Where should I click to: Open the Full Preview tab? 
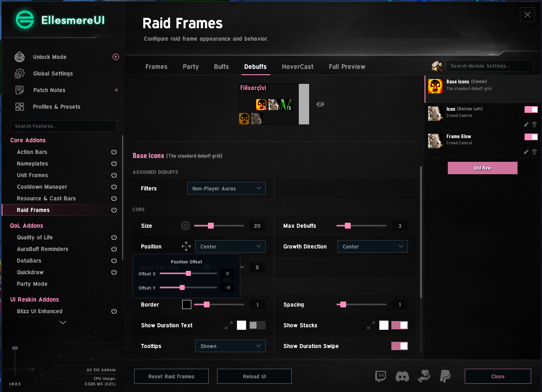point(347,67)
